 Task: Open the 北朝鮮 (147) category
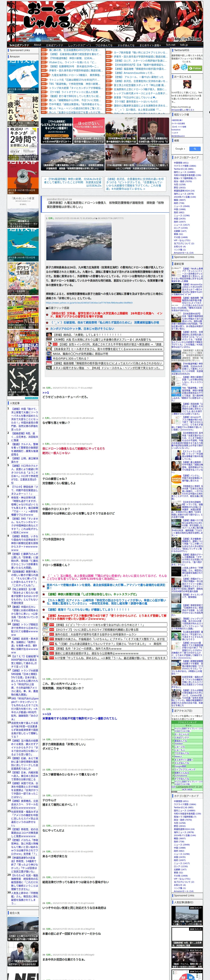(x=180, y=231)
